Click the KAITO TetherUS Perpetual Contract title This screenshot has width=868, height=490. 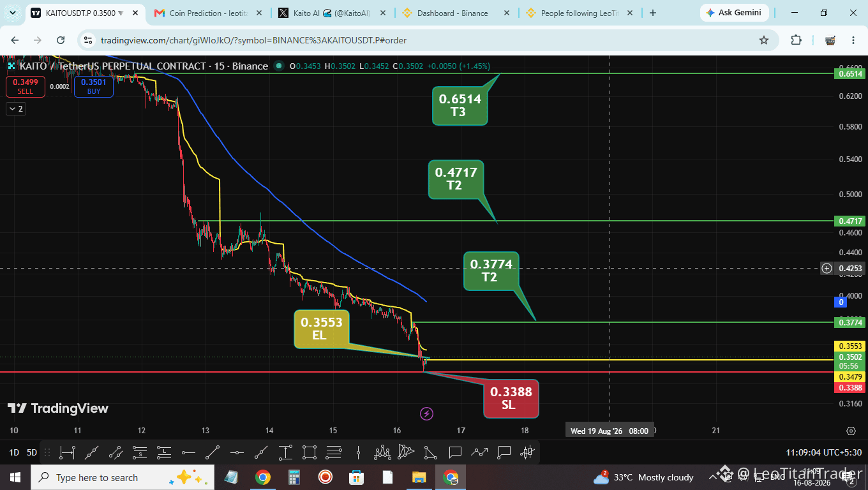[143, 66]
